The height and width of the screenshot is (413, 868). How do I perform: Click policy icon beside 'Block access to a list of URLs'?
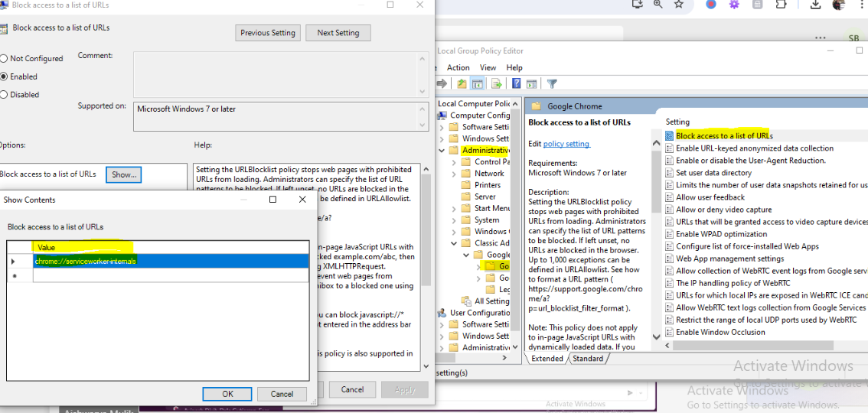(x=669, y=135)
